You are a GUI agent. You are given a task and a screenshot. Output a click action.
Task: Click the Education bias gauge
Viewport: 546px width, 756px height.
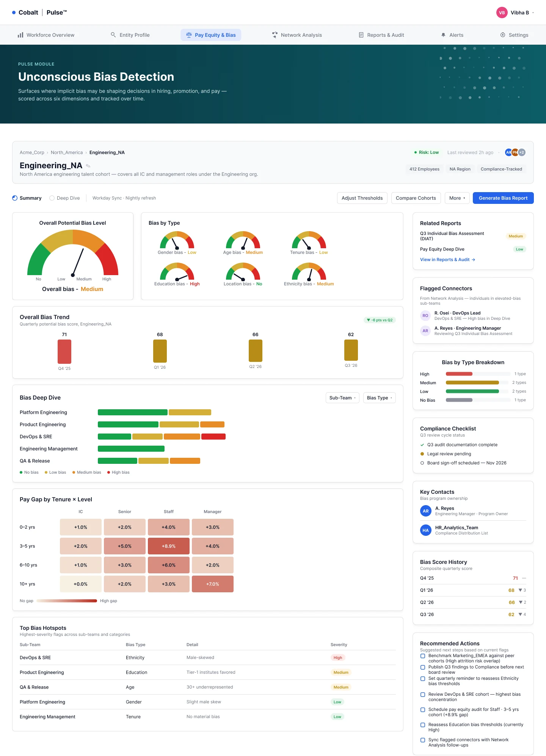coord(177,271)
